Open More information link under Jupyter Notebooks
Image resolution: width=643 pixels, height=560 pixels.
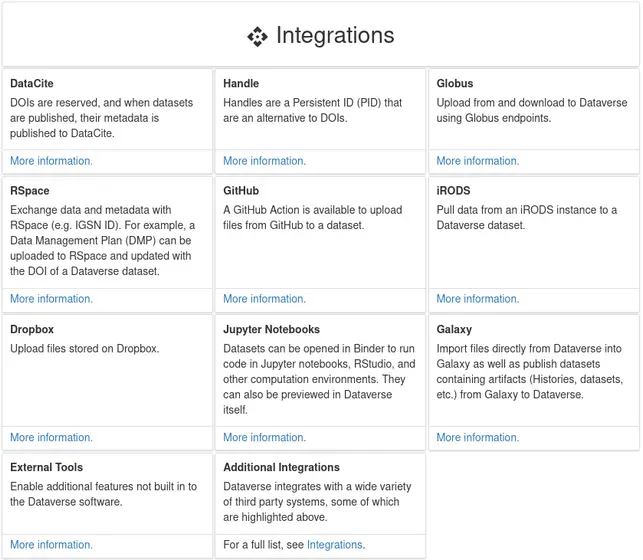(x=264, y=437)
